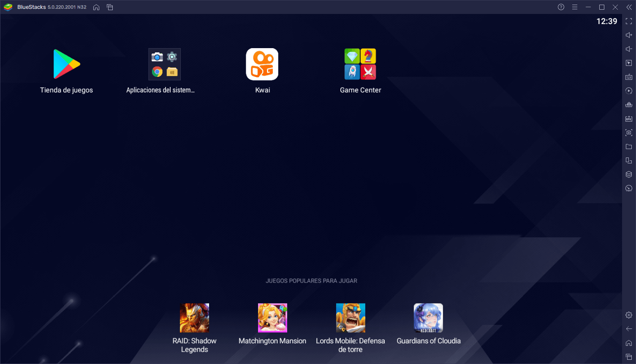Go to Android home via the sidebar
Screen dimensions: 636x364
tap(629, 343)
